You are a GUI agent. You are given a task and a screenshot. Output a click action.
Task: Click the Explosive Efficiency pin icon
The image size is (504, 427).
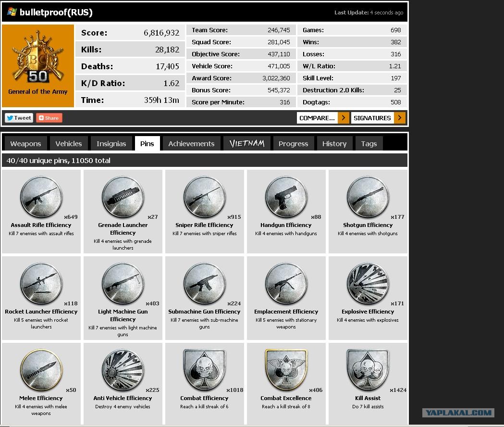(368, 284)
